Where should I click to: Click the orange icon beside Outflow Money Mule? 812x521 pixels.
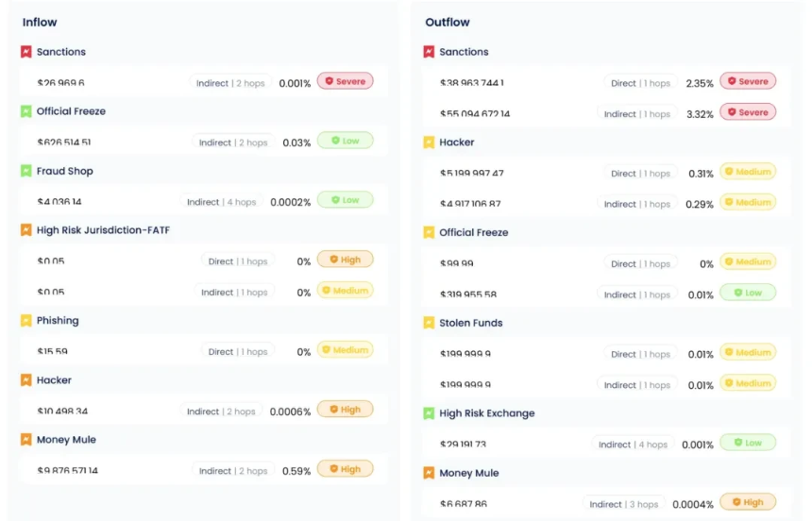tap(429, 473)
